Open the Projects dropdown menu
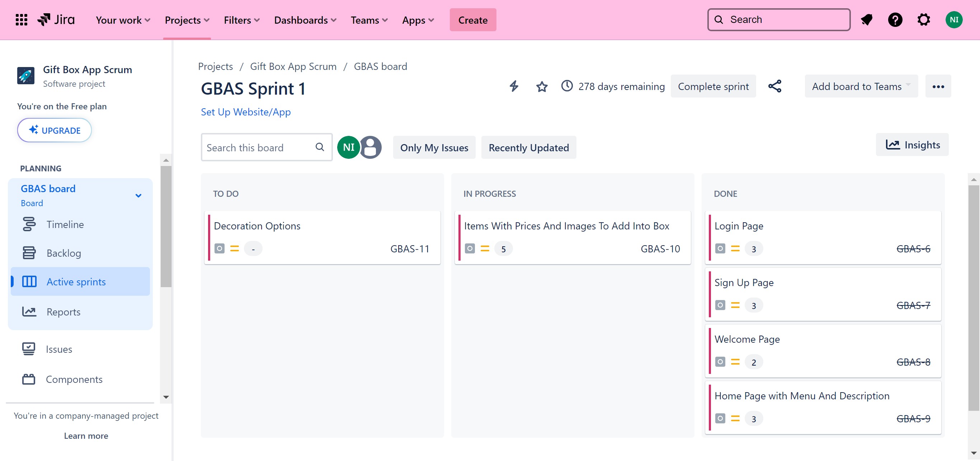 click(187, 20)
